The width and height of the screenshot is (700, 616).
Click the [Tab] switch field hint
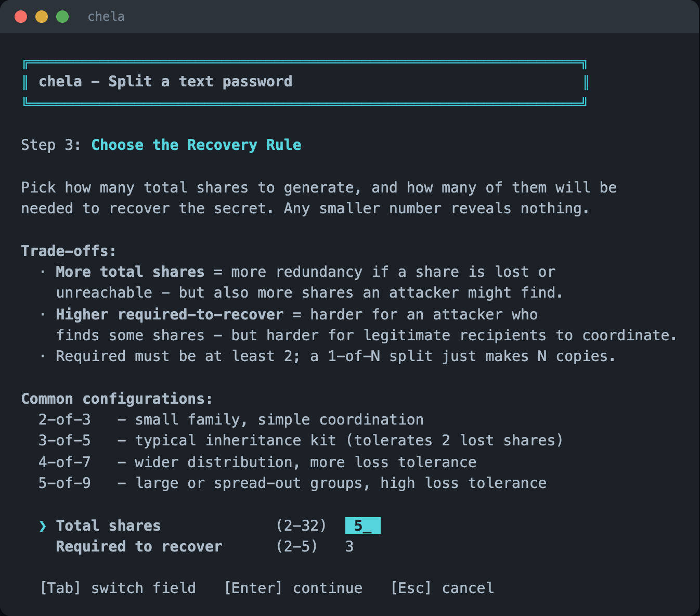click(118, 588)
